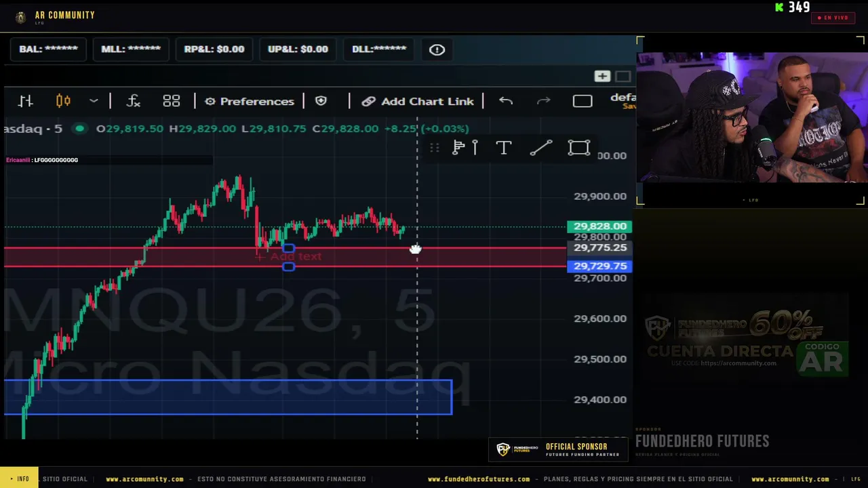This screenshot has width=868, height=488.
Task: Click the 29,400.00 price axis value
Action: [600, 400]
